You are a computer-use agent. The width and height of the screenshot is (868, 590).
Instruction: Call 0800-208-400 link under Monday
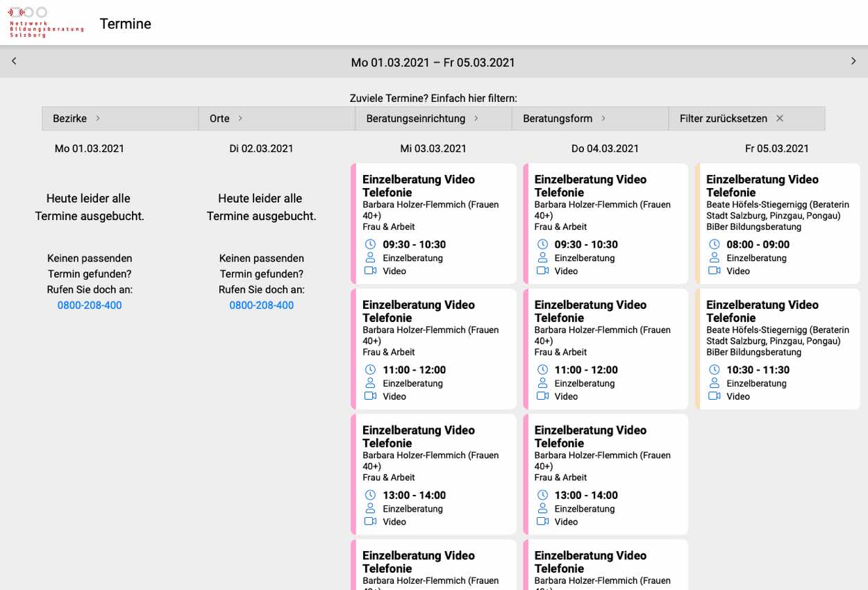tap(90, 305)
